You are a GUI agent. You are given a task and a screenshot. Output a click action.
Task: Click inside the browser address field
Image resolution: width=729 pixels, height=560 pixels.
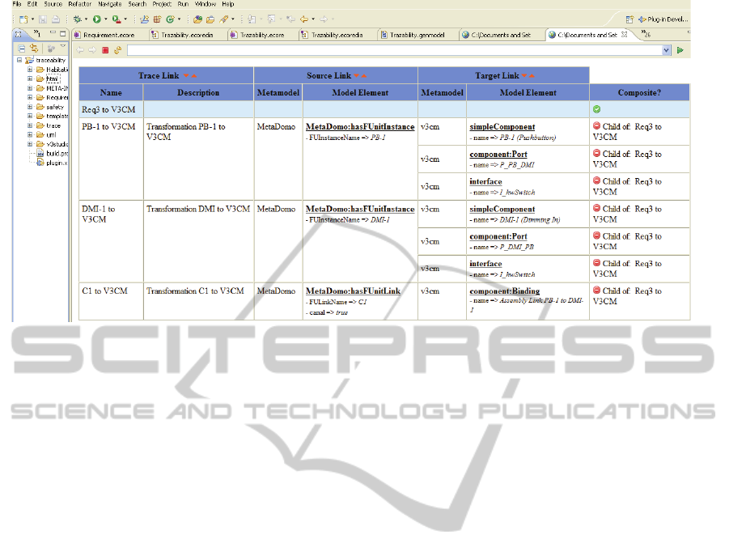coord(388,50)
